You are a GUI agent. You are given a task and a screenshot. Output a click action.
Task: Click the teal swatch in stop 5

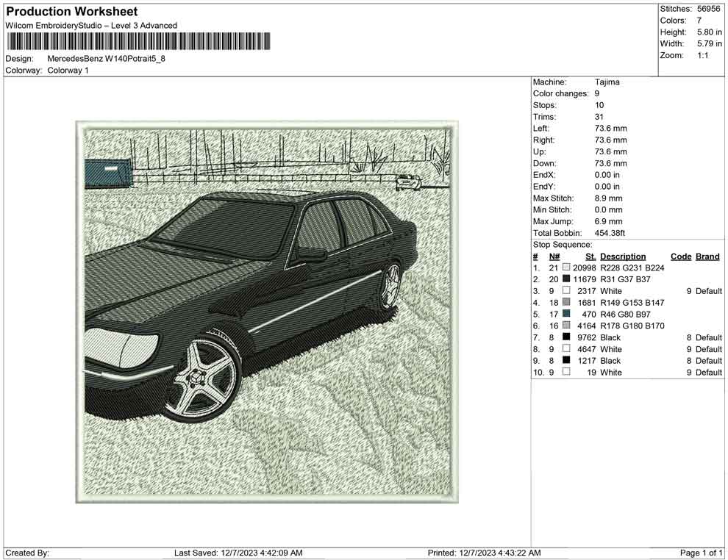(x=566, y=314)
